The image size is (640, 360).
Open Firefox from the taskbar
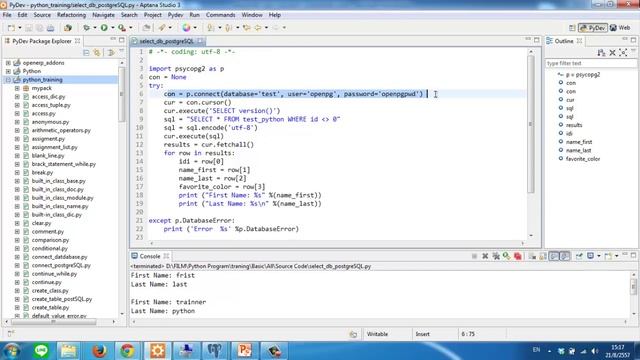(x=99, y=351)
